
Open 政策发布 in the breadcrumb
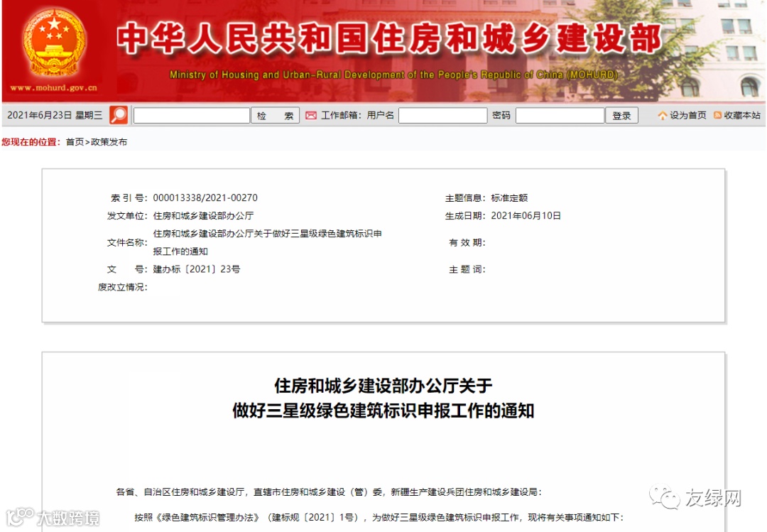pos(109,142)
